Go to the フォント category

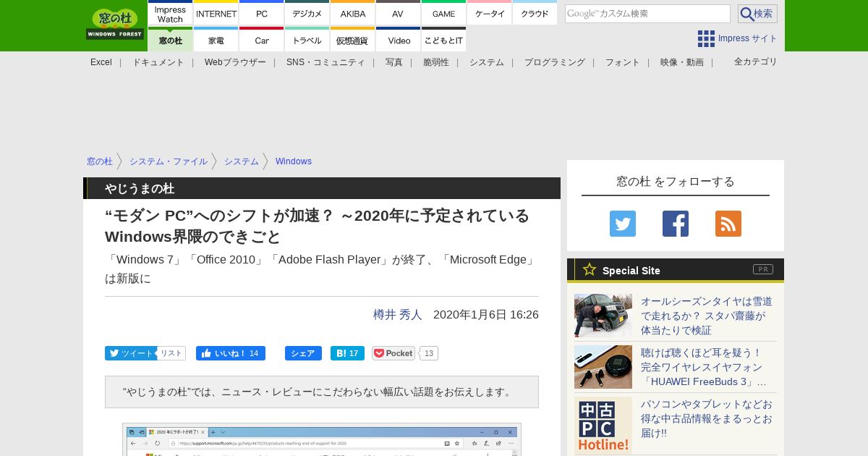(x=623, y=62)
